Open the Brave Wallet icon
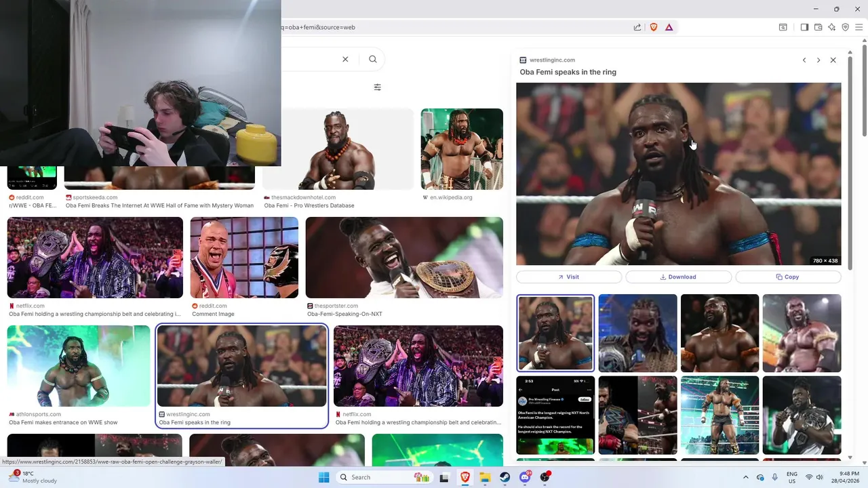Screen dimensions: 868x488 pyautogui.click(x=818, y=27)
